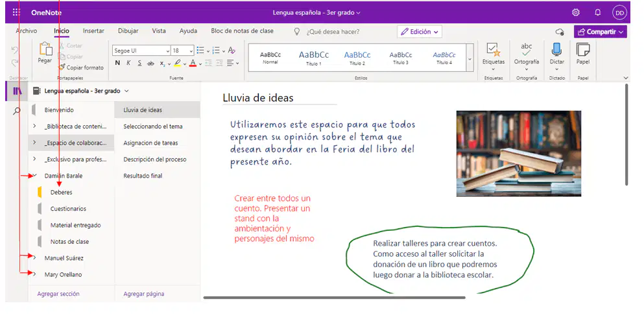Open the alignment options arrow

pos(237,64)
